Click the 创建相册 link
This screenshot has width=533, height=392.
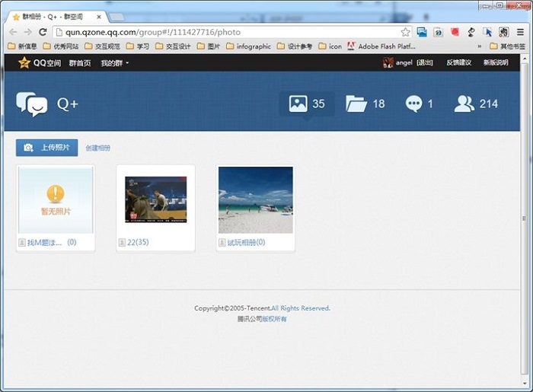pyautogui.click(x=97, y=148)
